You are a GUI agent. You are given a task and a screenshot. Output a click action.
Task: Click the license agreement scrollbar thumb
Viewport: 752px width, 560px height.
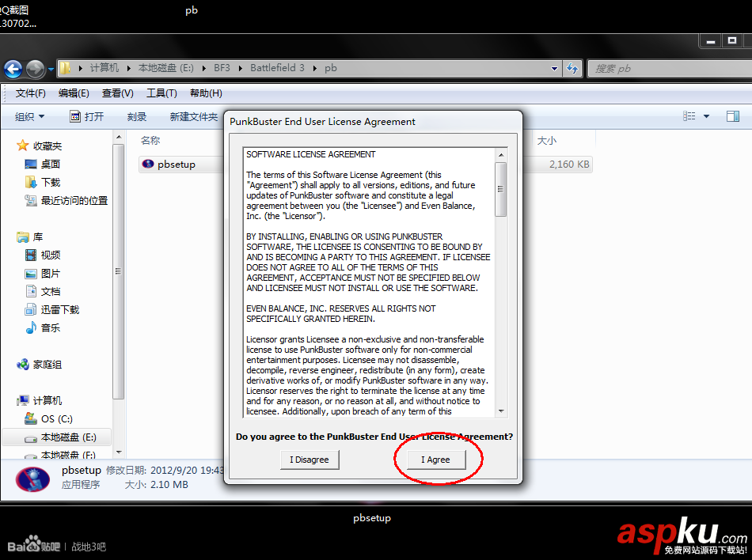click(501, 189)
